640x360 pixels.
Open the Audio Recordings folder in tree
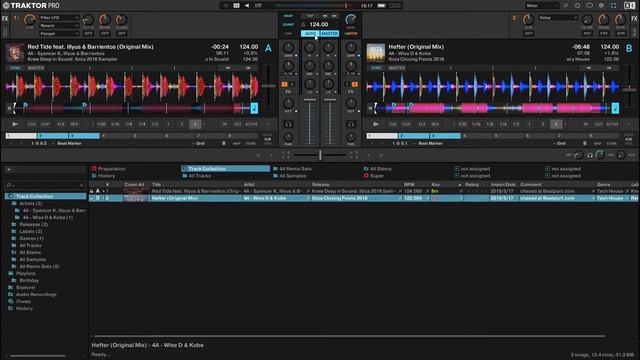pyautogui.click(x=36, y=294)
